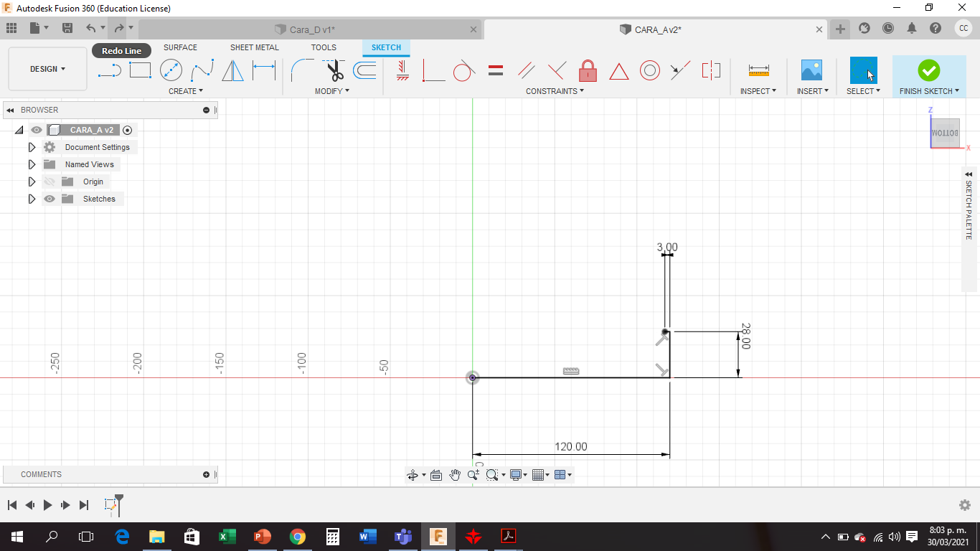Save the document with the floppy icon
This screenshot has height=551, width=980.
click(x=67, y=28)
